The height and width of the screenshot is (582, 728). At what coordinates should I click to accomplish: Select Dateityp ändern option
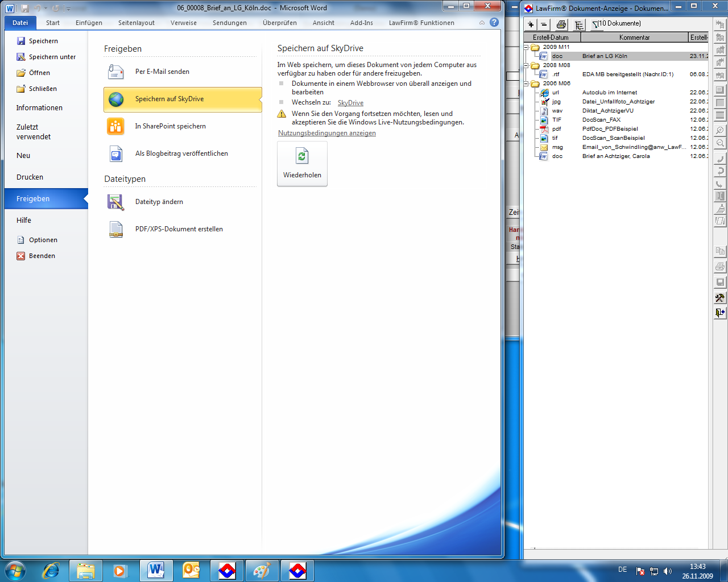(159, 202)
